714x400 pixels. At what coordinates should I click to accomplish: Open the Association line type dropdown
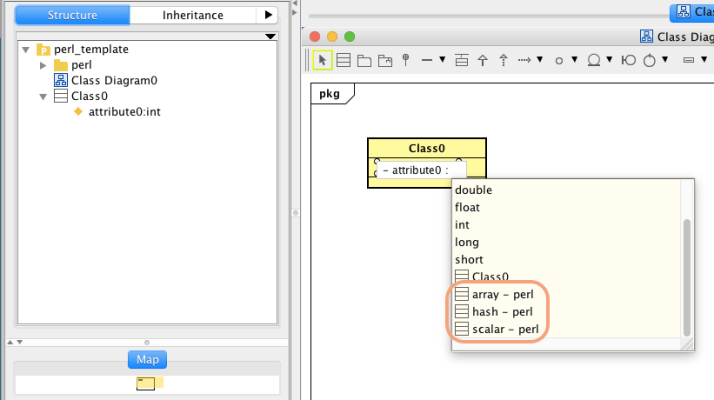442,60
